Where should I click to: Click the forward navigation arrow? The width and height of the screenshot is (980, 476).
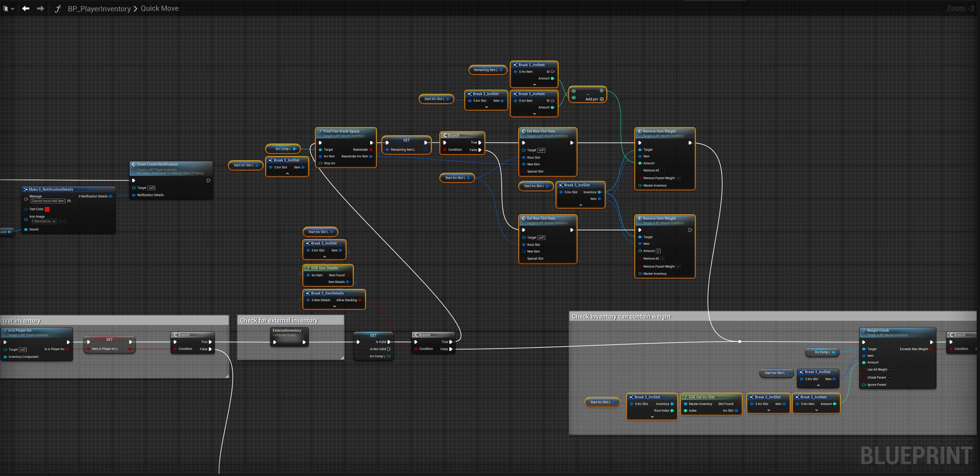coord(40,8)
